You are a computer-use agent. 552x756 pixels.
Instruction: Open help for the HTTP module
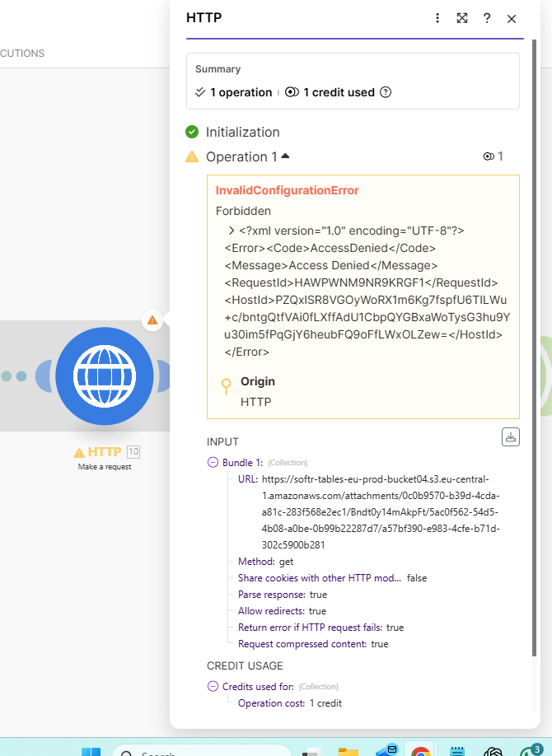(x=487, y=18)
